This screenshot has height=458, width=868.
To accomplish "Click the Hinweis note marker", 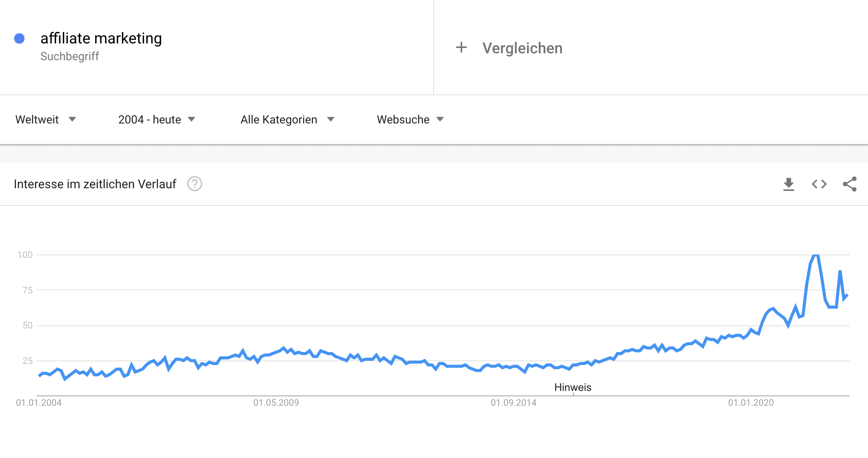I will (x=573, y=388).
